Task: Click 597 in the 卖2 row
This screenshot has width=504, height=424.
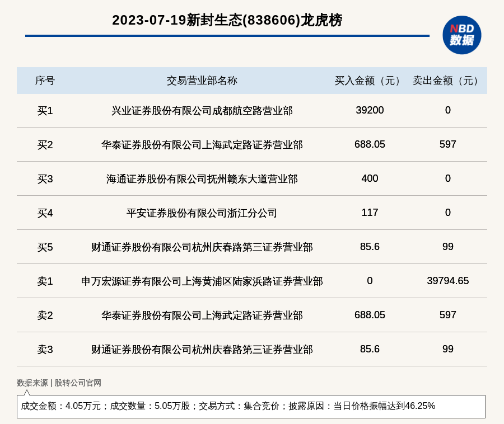Action: click(x=448, y=314)
